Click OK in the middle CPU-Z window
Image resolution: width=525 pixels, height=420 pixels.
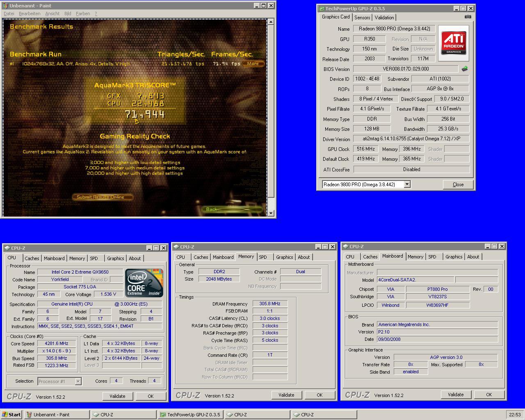click(x=320, y=395)
